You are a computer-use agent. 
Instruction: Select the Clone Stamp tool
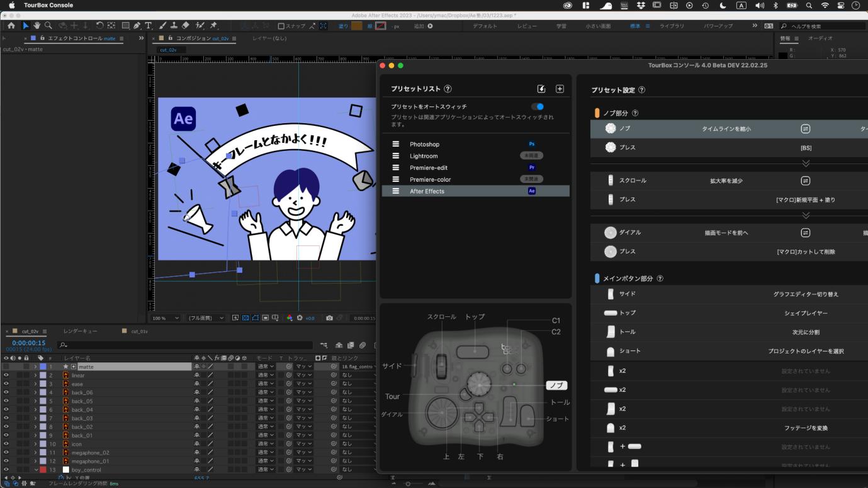click(174, 26)
